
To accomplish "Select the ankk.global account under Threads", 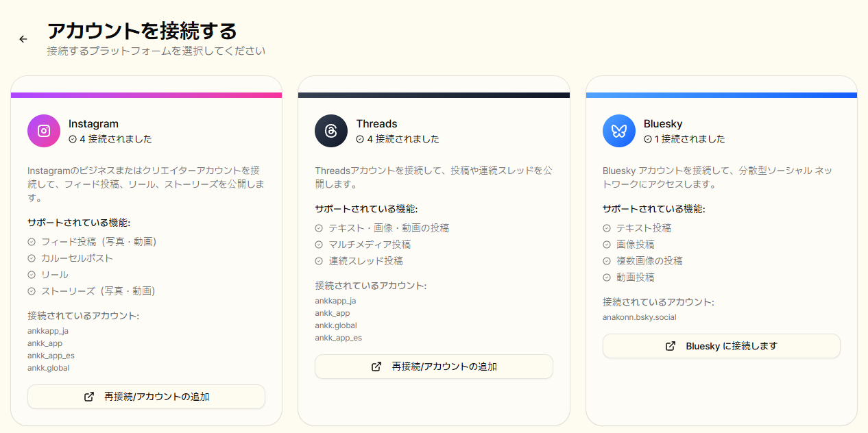I will 336,325.
